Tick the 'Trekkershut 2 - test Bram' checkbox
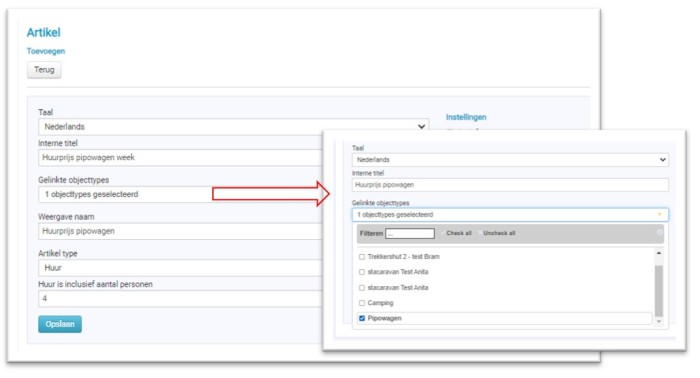This screenshot has width=700, height=378. pos(362,257)
